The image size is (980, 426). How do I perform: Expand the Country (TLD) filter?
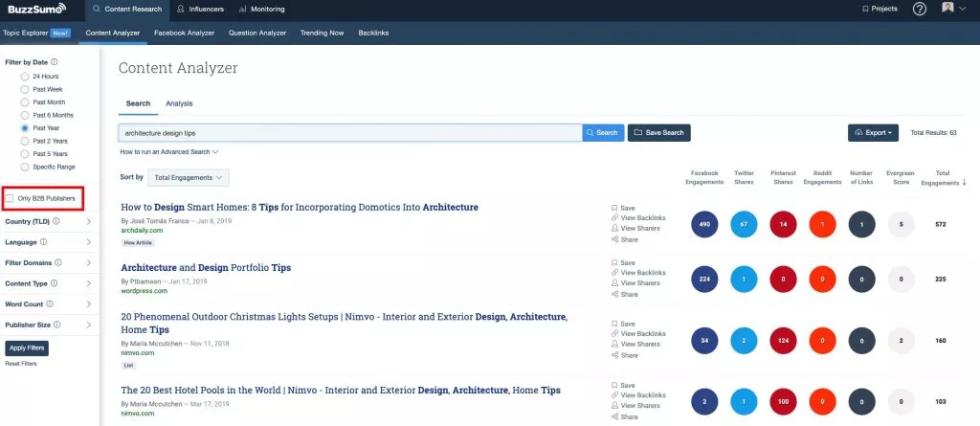coord(48,222)
